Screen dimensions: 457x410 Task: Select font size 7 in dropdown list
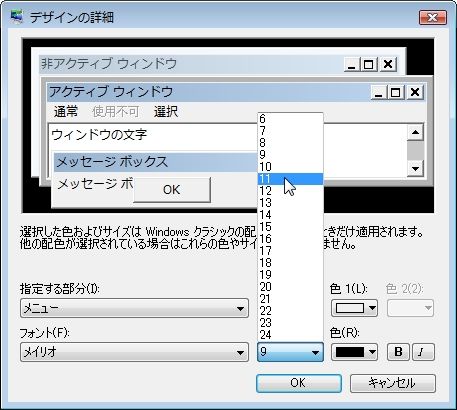290,131
